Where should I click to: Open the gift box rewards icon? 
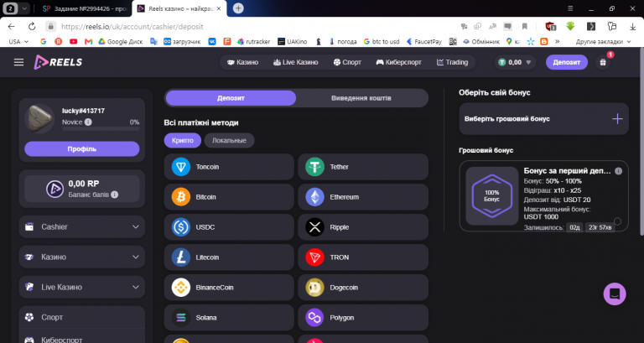pyautogui.click(x=603, y=62)
